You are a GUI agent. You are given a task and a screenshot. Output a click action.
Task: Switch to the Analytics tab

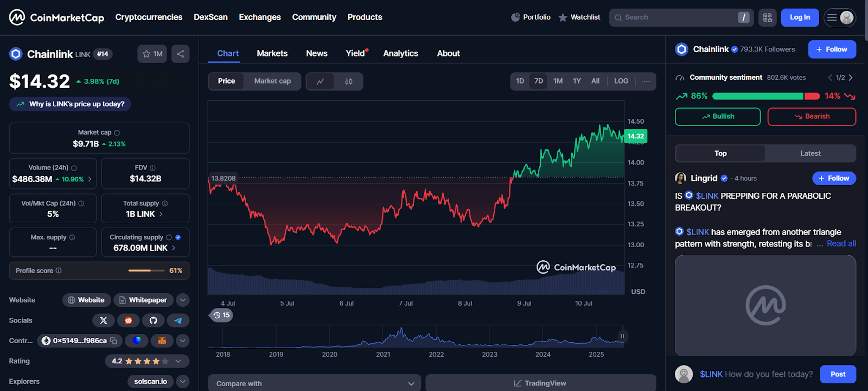tap(401, 53)
